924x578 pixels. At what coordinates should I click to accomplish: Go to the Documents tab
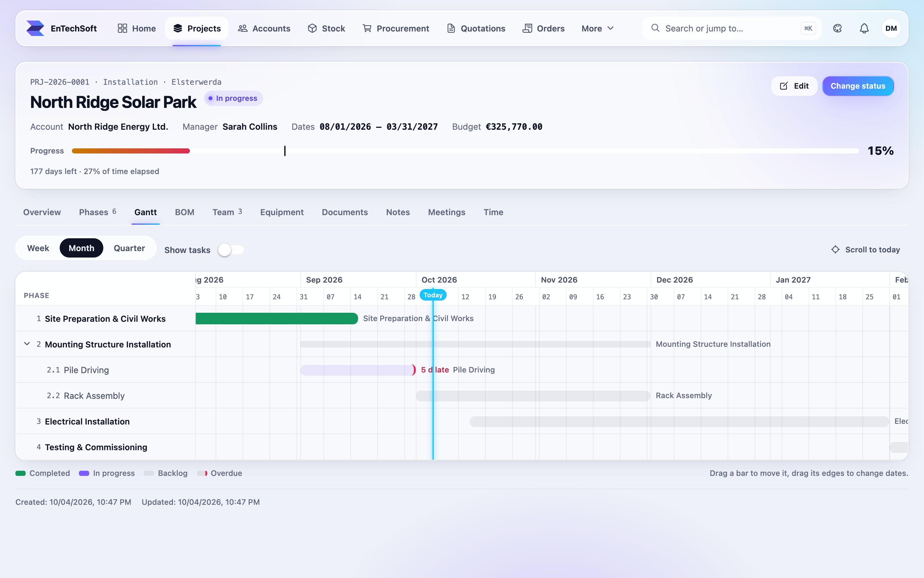click(345, 212)
